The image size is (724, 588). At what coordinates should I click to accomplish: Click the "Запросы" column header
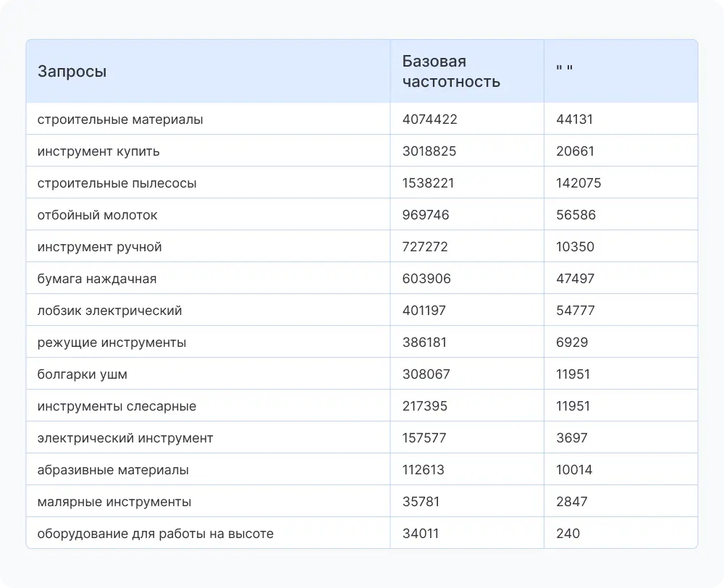72,72
